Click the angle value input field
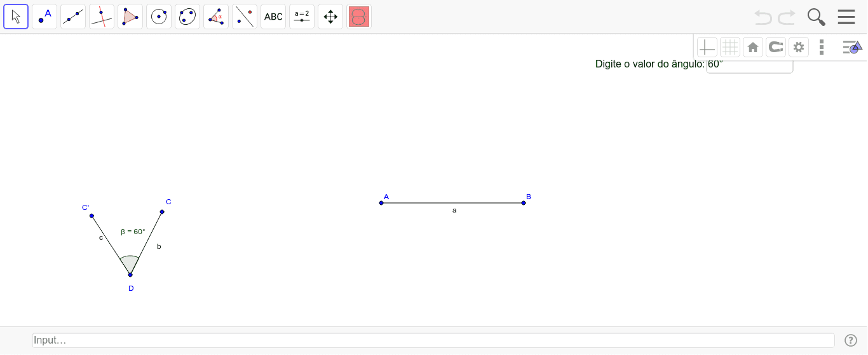 click(x=750, y=64)
